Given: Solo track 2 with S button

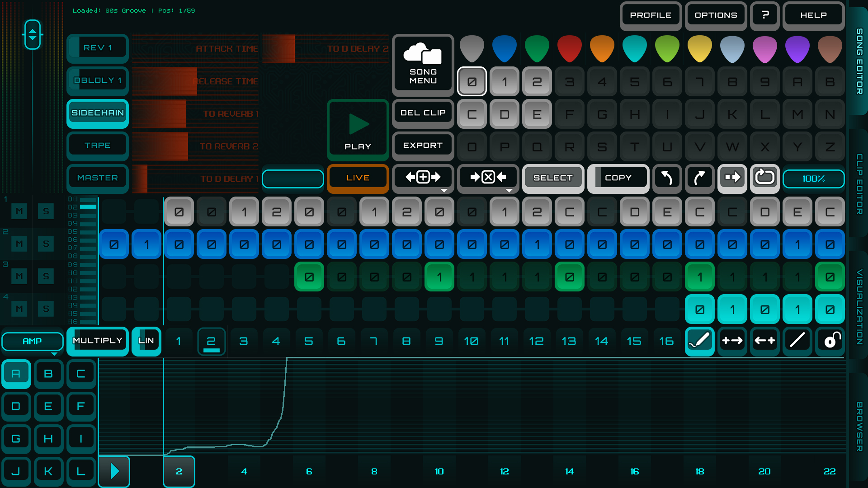Looking at the screenshot, I should [x=46, y=244].
